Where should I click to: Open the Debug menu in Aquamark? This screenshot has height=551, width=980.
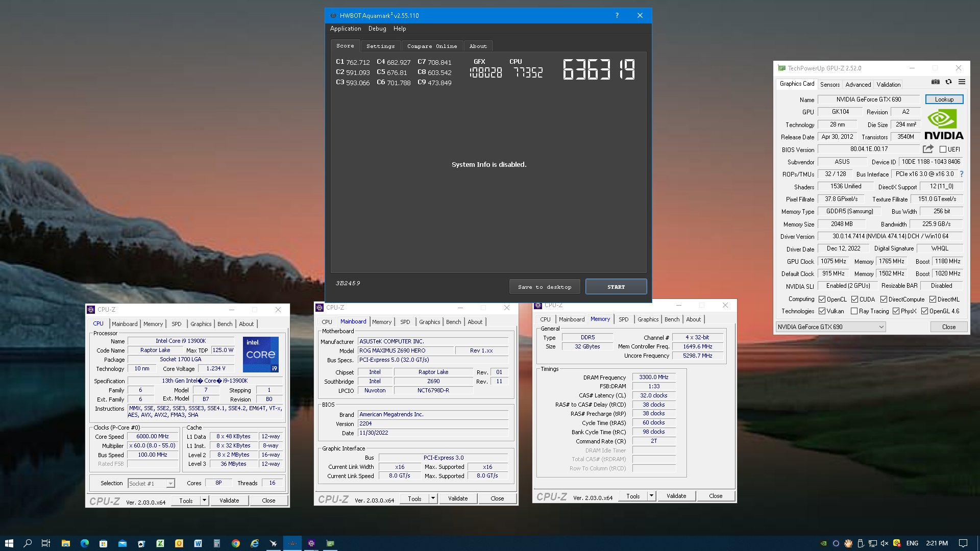[x=377, y=29]
